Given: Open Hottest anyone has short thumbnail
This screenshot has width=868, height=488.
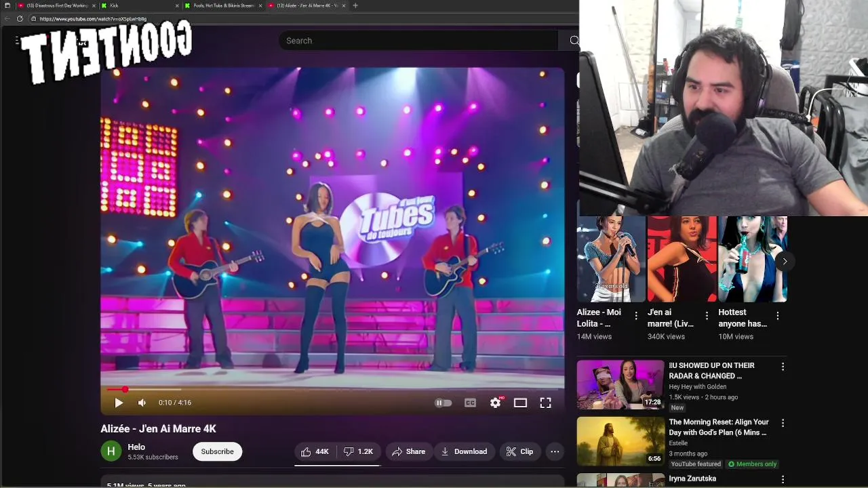Looking at the screenshot, I should click(752, 259).
